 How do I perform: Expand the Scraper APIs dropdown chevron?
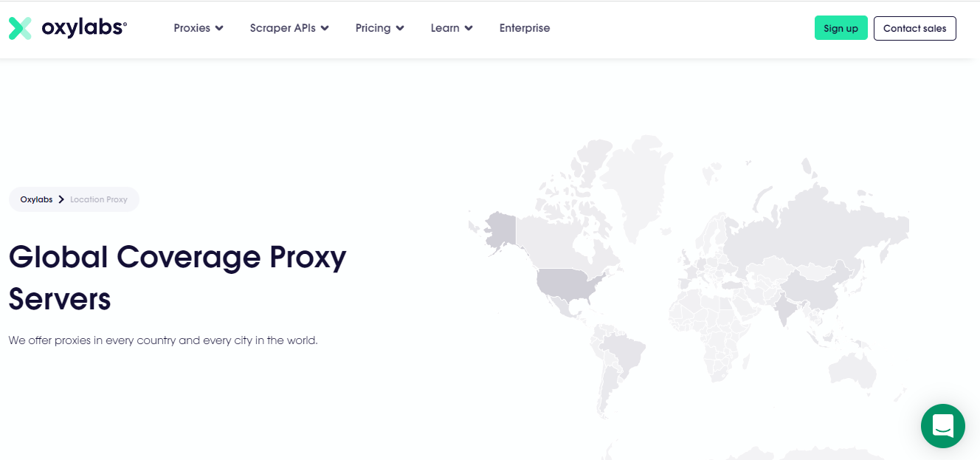[325, 28]
